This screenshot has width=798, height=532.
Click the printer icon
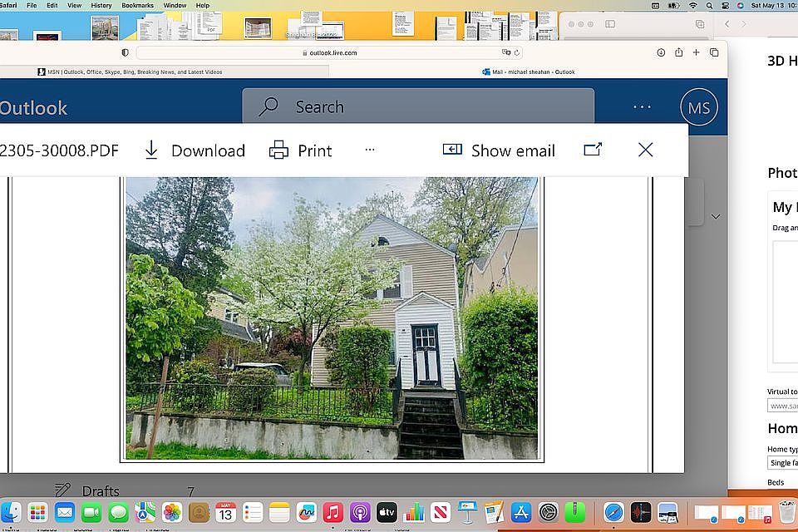(x=278, y=150)
